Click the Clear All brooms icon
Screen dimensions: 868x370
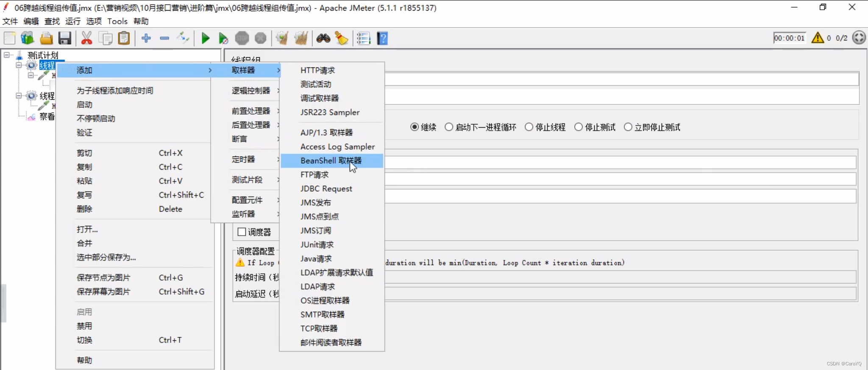[301, 38]
